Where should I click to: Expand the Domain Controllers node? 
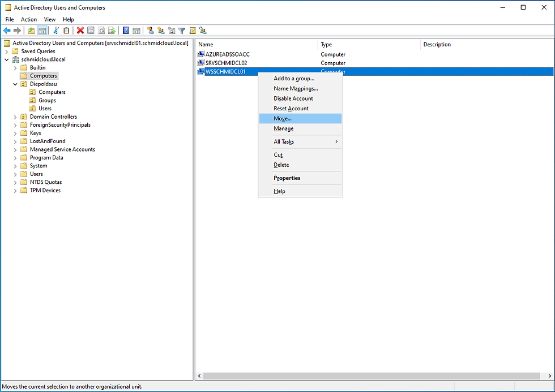pos(15,117)
